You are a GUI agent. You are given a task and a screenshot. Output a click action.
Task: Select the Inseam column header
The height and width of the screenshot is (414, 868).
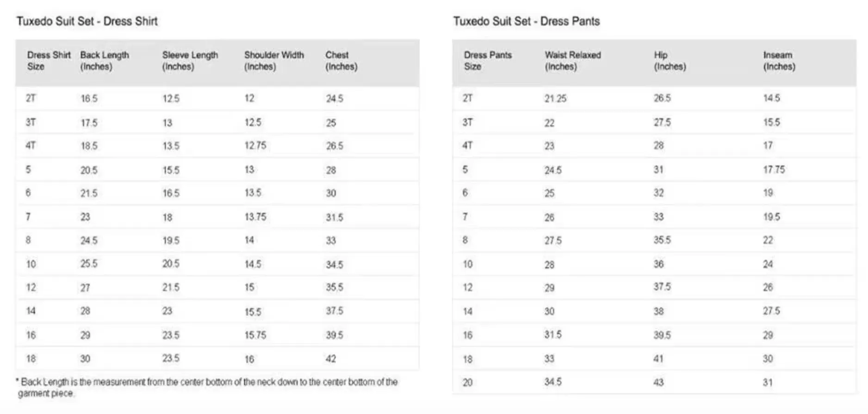[x=779, y=61]
